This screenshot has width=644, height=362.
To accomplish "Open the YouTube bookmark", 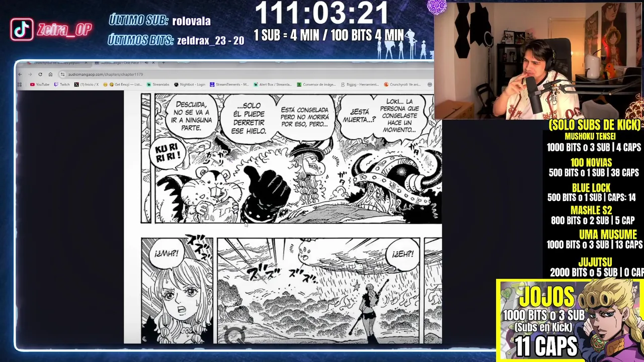I will click(x=40, y=84).
